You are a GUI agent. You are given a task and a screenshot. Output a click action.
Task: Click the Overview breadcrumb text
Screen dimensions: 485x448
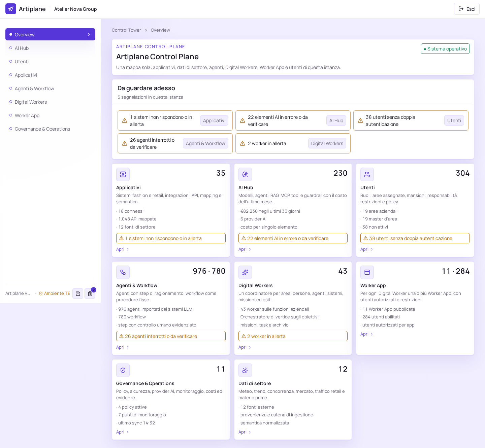click(x=160, y=30)
